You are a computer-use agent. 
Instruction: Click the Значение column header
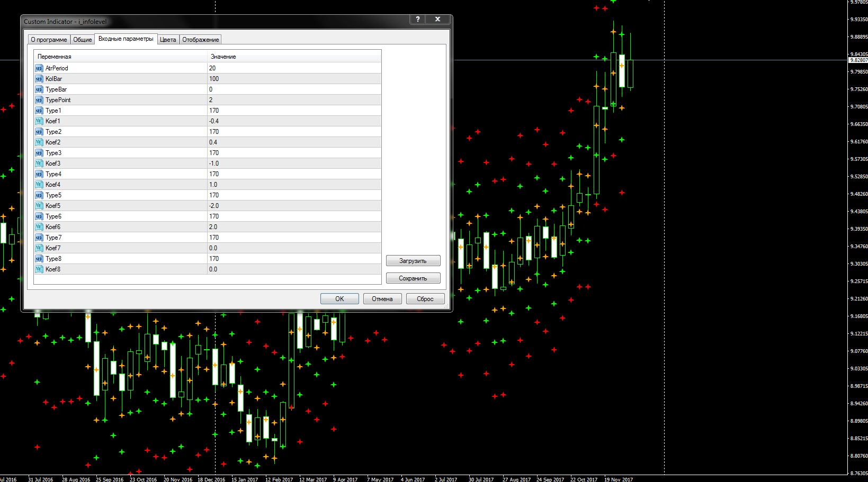click(x=294, y=57)
